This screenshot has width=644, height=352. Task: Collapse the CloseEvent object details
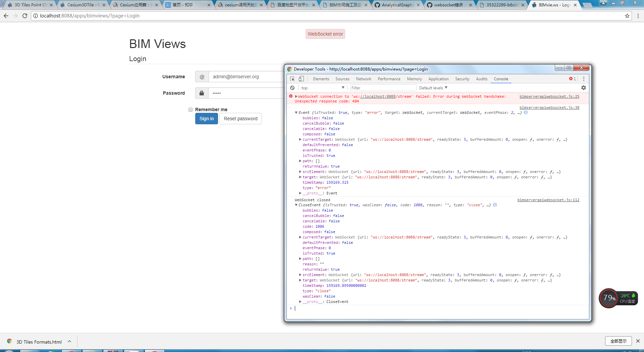pyautogui.click(x=297, y=205)
